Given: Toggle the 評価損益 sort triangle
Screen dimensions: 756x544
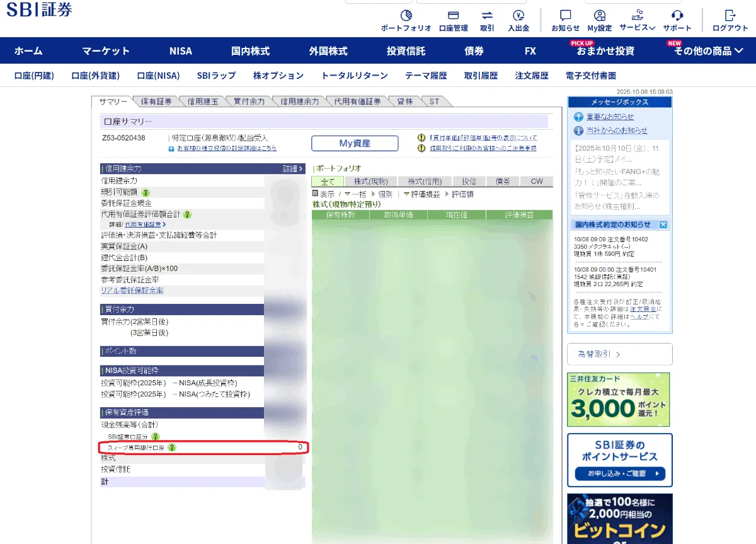Looking at the screenshot, I should point(406,194).
